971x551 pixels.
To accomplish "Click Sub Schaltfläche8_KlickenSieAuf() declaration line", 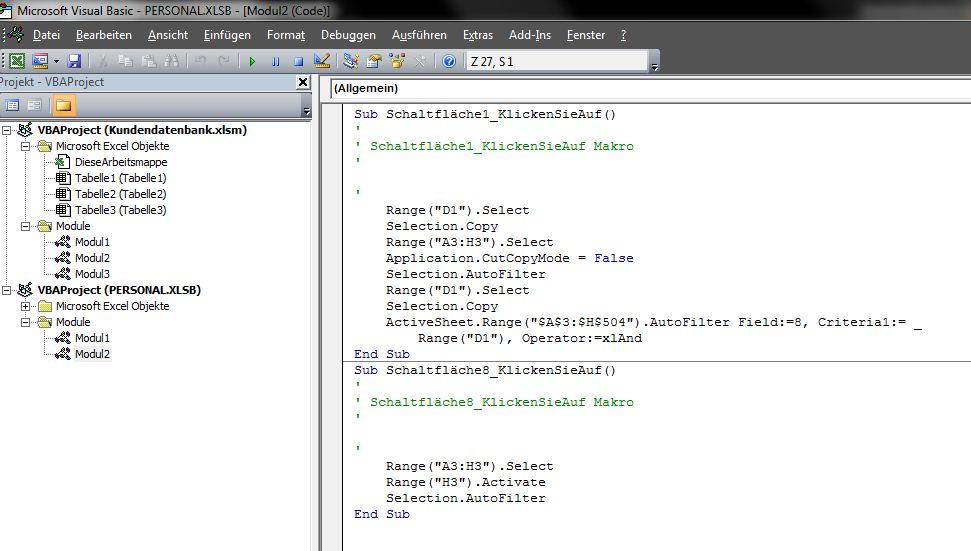I will [485, 370].
